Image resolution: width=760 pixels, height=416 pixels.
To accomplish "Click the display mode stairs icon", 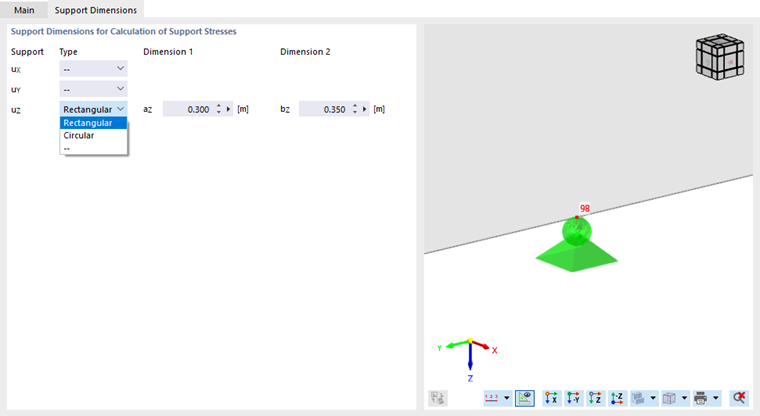I will [638, 398].
